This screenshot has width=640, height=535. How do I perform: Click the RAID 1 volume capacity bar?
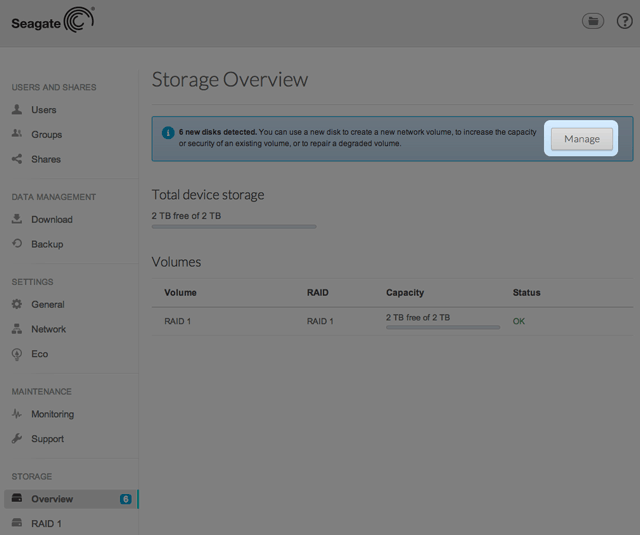click(443, 327)
